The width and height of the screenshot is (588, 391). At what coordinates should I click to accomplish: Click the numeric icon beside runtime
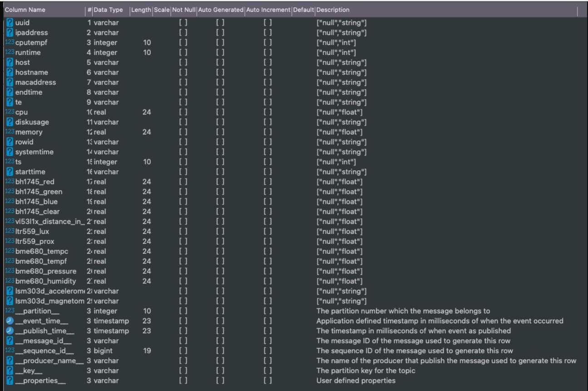click(10, 53)
